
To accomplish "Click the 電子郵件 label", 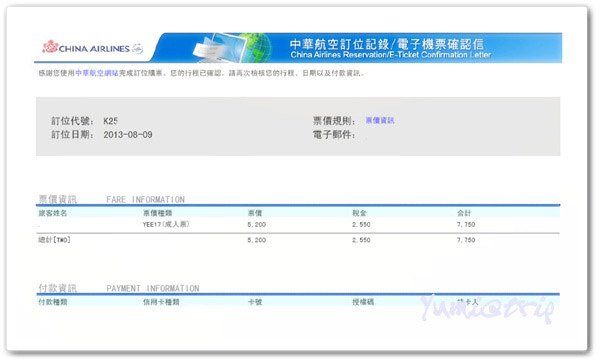I will (334, 135).
